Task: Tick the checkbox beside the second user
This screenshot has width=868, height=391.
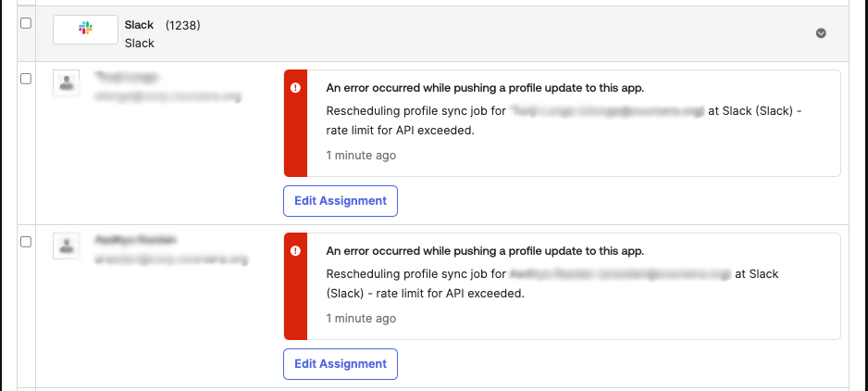Action: click(26, 242)
